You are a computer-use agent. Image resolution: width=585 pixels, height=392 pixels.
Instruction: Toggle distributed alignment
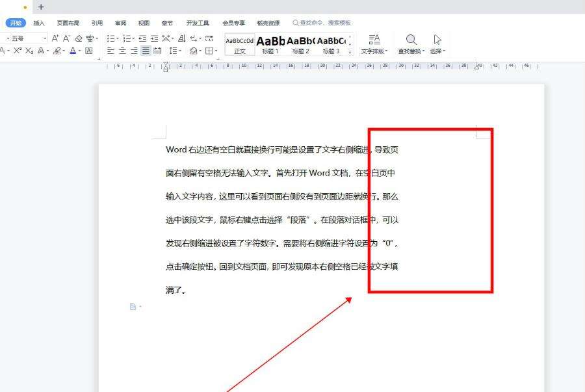(x=157, y=51)
